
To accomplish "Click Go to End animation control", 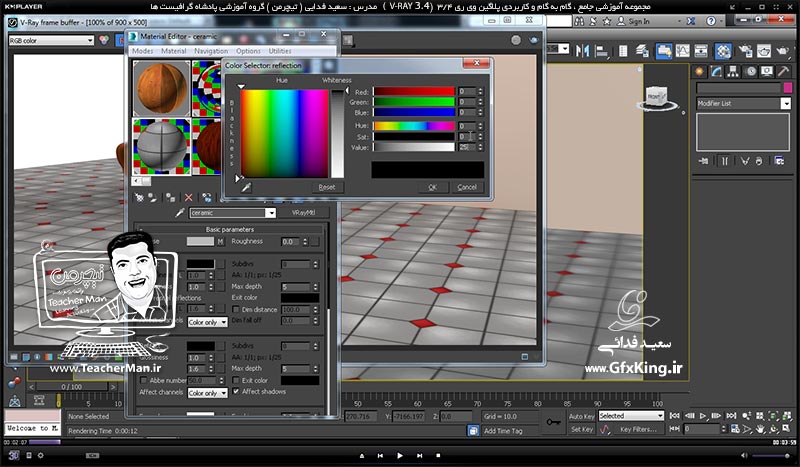I will pyautogui.click(x=731, y=416).
